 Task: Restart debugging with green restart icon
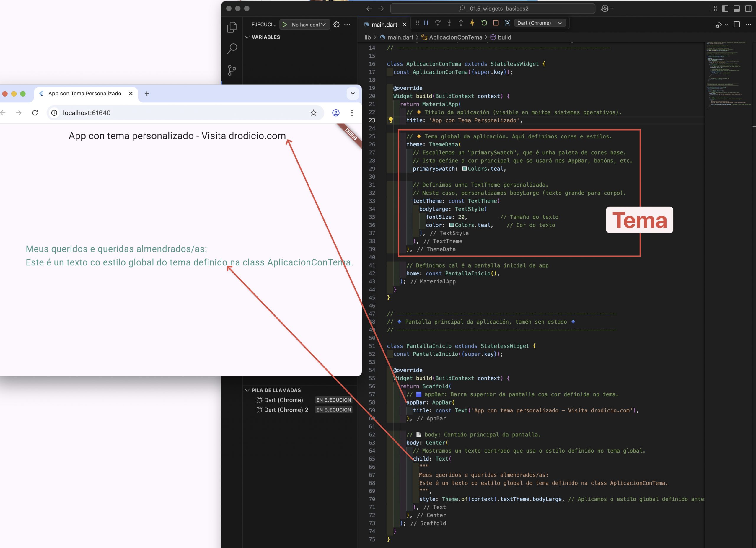tap(484, 23)
